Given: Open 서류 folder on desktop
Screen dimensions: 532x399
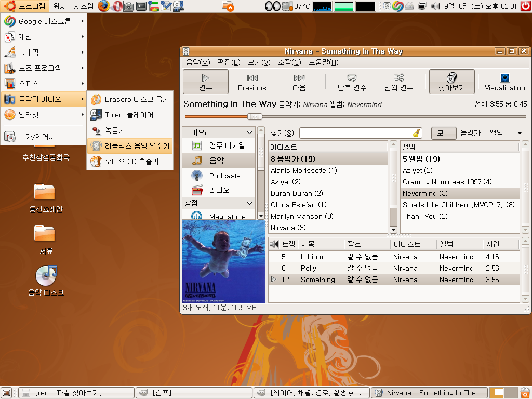Looking at the screenshot, I should click(45, 240).
